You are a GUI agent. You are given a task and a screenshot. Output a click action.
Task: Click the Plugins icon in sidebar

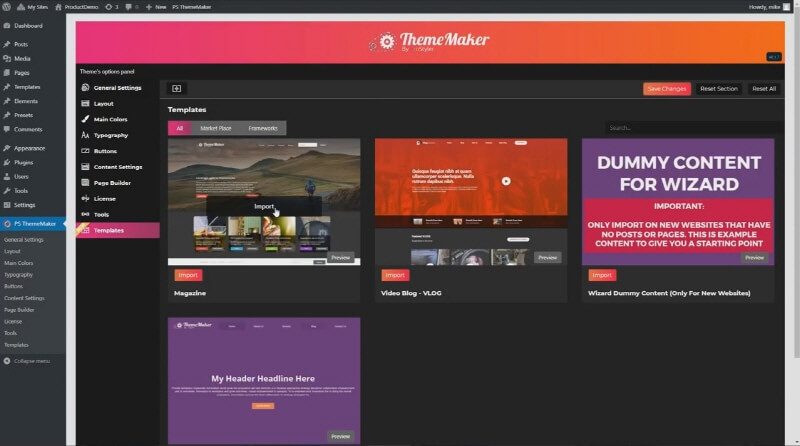(x=7, y=162)
